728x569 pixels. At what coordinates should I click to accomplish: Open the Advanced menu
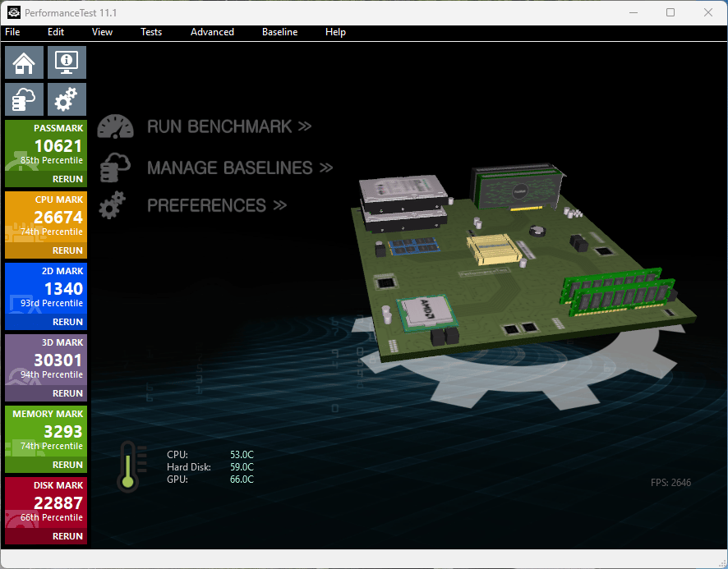tap(212, 32)
